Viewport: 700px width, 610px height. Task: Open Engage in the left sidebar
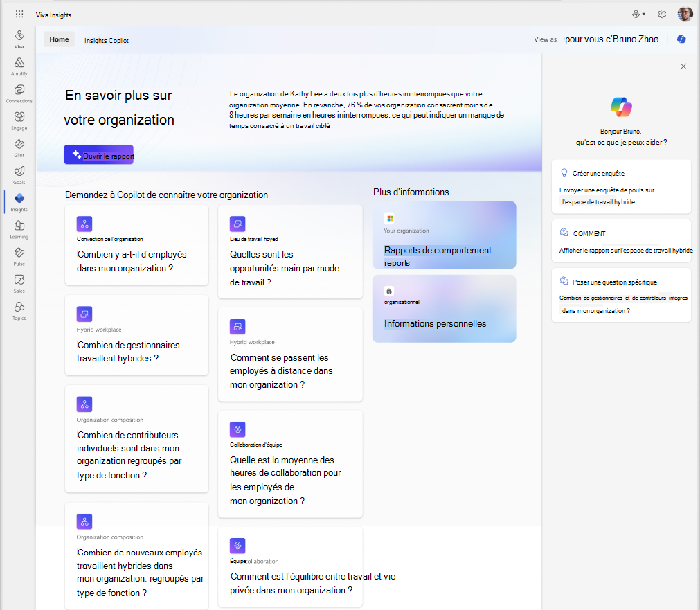(19, 121)
